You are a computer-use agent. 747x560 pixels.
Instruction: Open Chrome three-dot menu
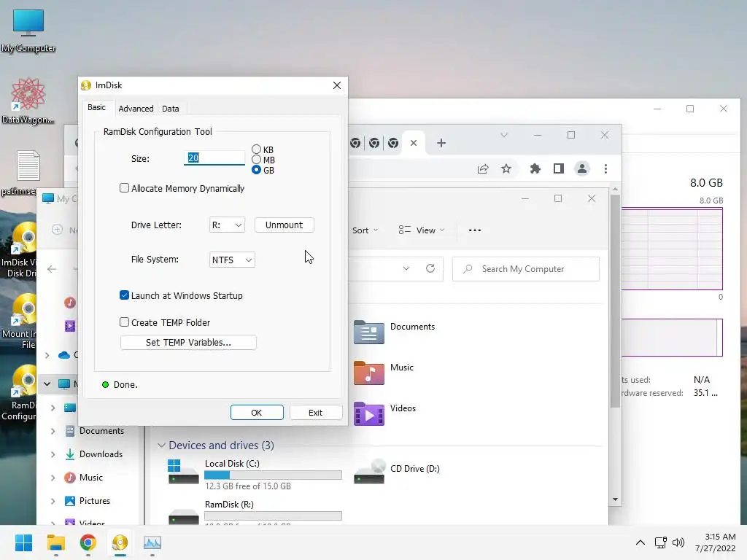(x=605, y=168)
